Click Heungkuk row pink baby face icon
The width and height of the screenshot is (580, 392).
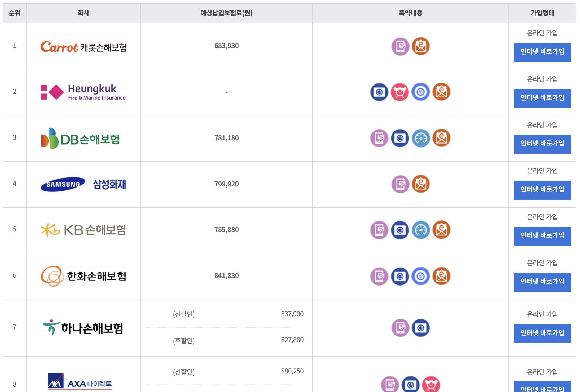point(400,92)
